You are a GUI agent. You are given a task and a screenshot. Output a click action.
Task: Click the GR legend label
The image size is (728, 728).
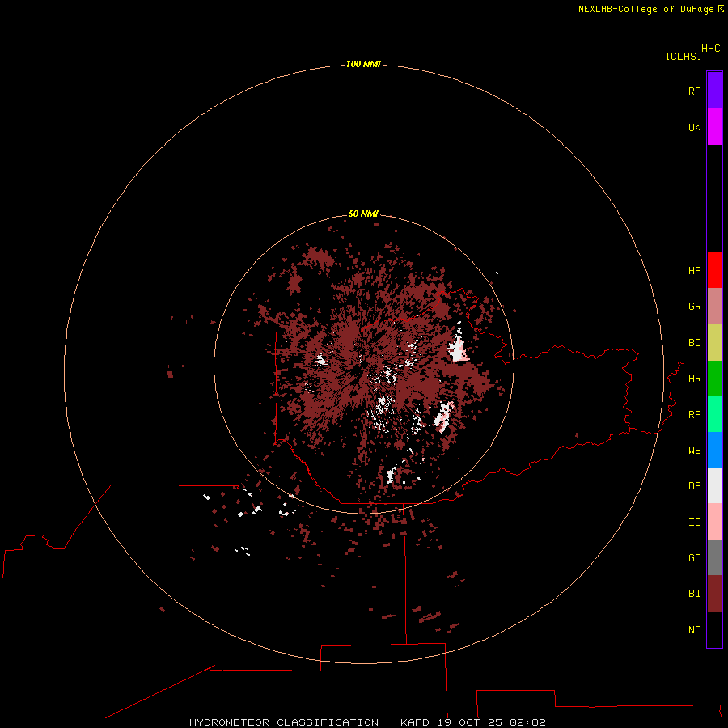pos(694,307)
